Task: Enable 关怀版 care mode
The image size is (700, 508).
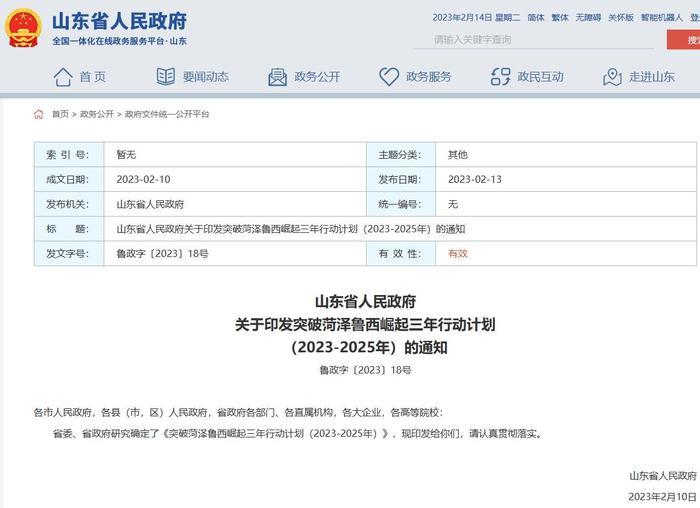Action: coord(621,18)
